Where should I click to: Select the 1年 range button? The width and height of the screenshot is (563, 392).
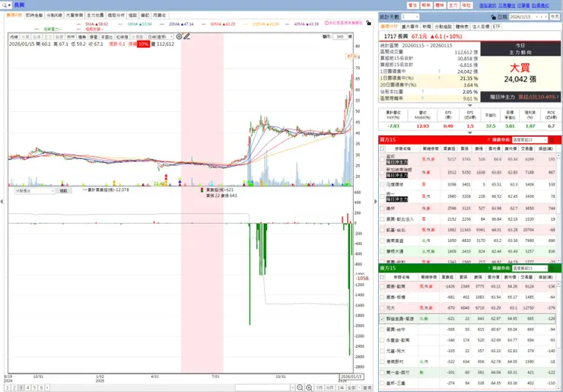pyautogui.click(x=340, y=387)
